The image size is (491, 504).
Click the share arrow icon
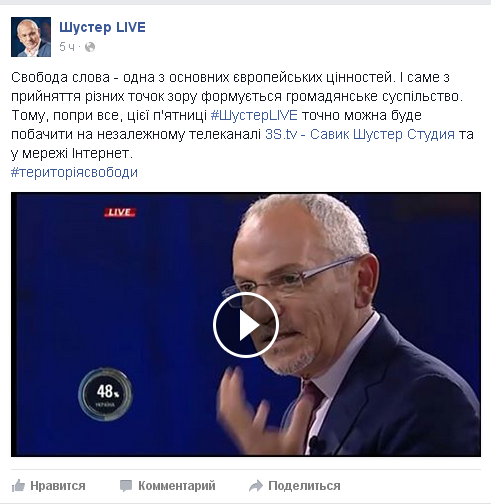256,486
